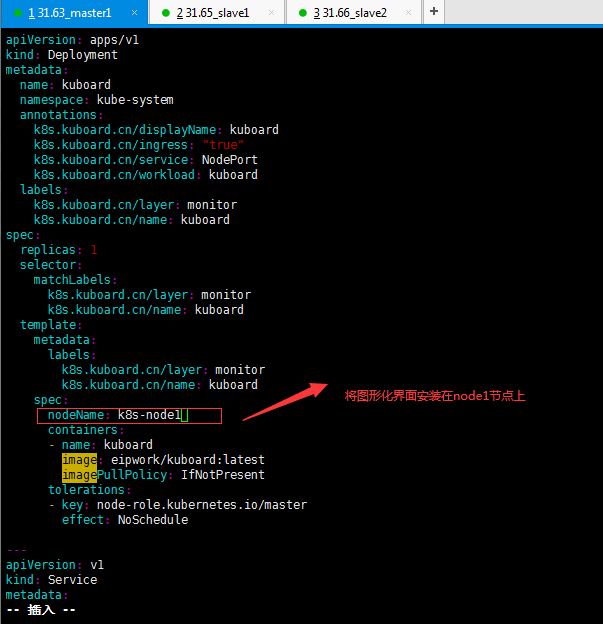The image size is (603, 624).
Task: Click 'image: eipwork/kuboard:latest' line
Action: (x=163, y=460)
